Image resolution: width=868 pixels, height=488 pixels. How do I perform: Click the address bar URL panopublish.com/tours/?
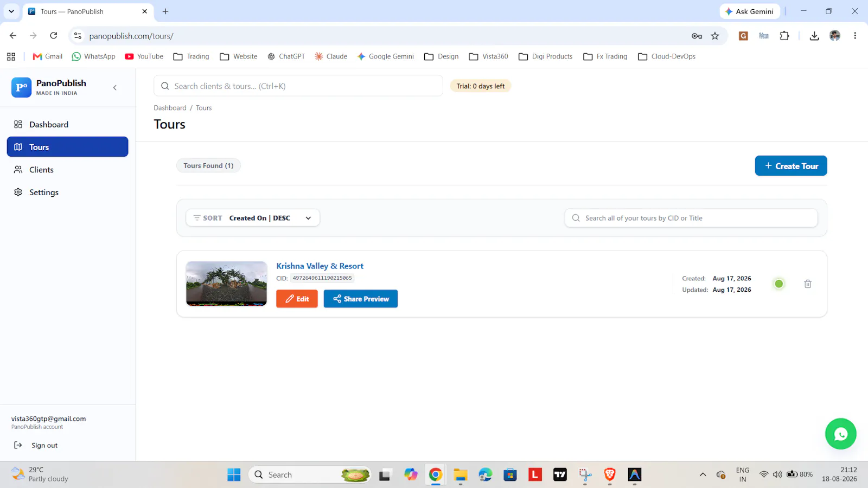131,36
